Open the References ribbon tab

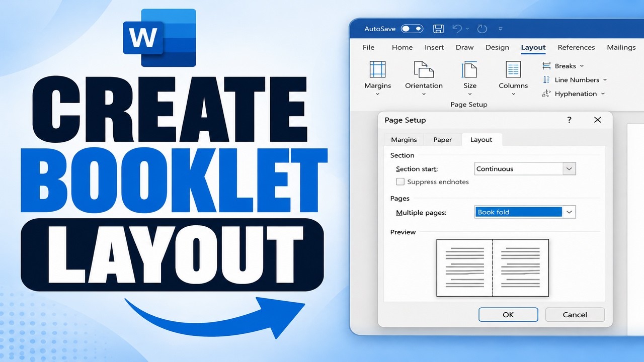pyautogui.click(x=576, y=47)
